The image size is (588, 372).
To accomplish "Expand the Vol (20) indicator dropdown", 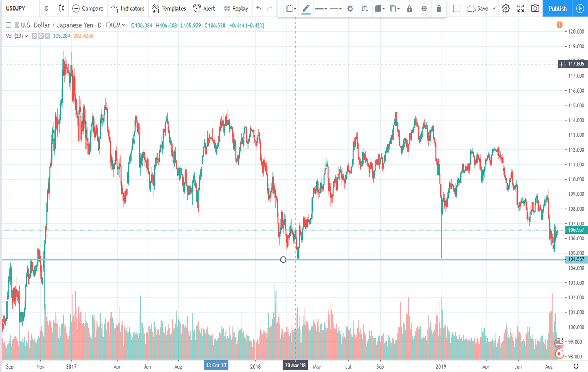I will (26, 36).
